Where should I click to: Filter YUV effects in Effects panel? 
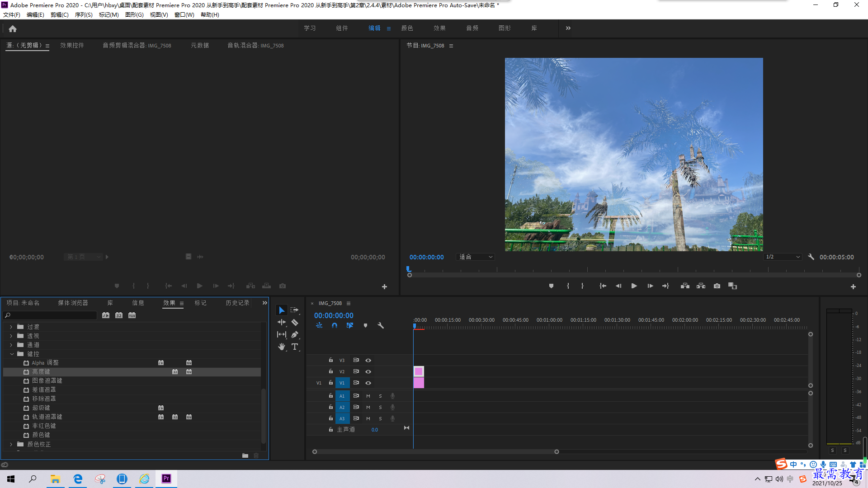point(132,315)
